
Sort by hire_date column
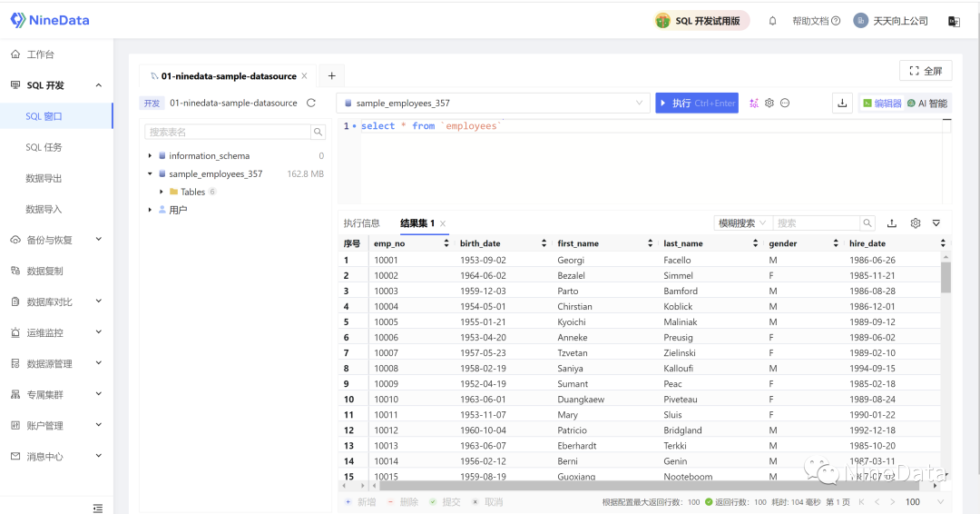[943, 243]
